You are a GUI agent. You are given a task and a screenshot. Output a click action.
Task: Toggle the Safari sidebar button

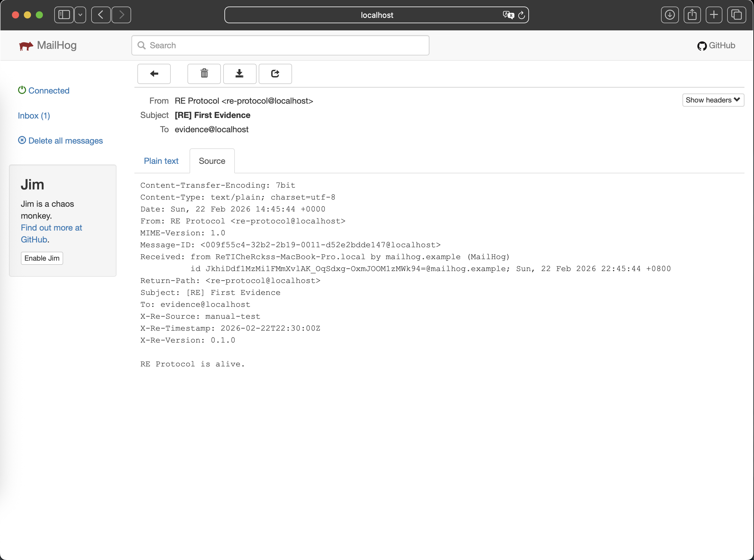[64, 15]
